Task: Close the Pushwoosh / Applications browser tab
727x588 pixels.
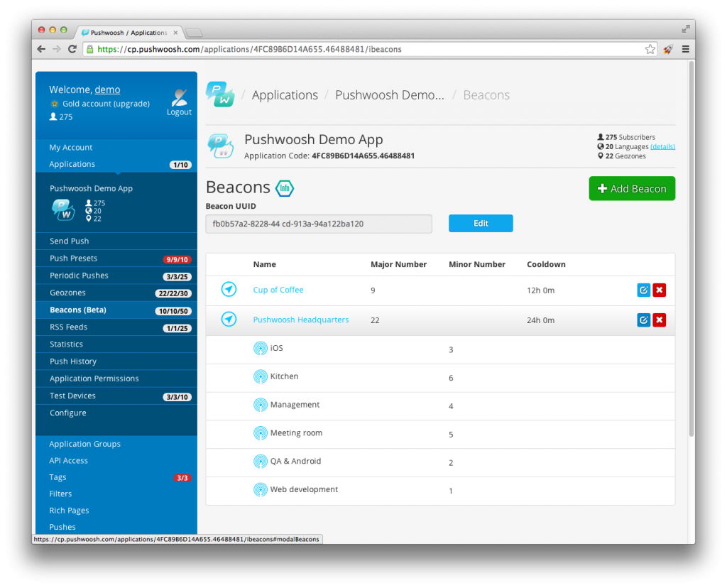Action: pyautogui.click(x=176, y=33)
